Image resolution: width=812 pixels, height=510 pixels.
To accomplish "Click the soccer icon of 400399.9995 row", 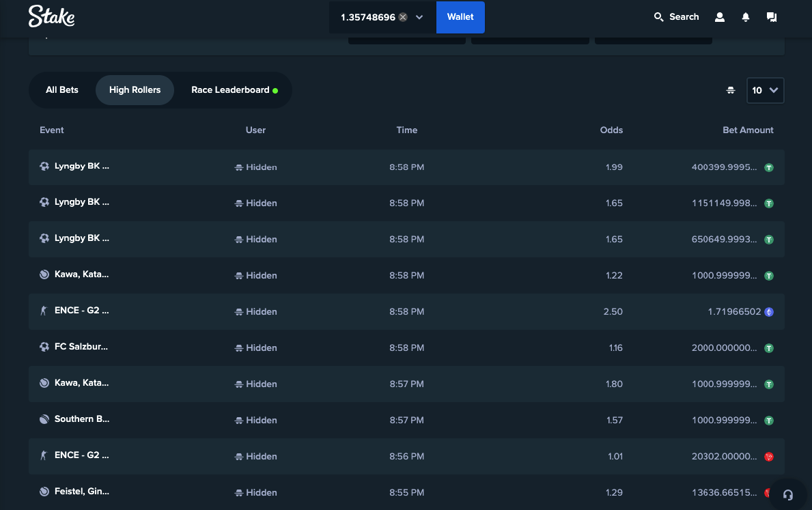I will (x=44, y=166).
